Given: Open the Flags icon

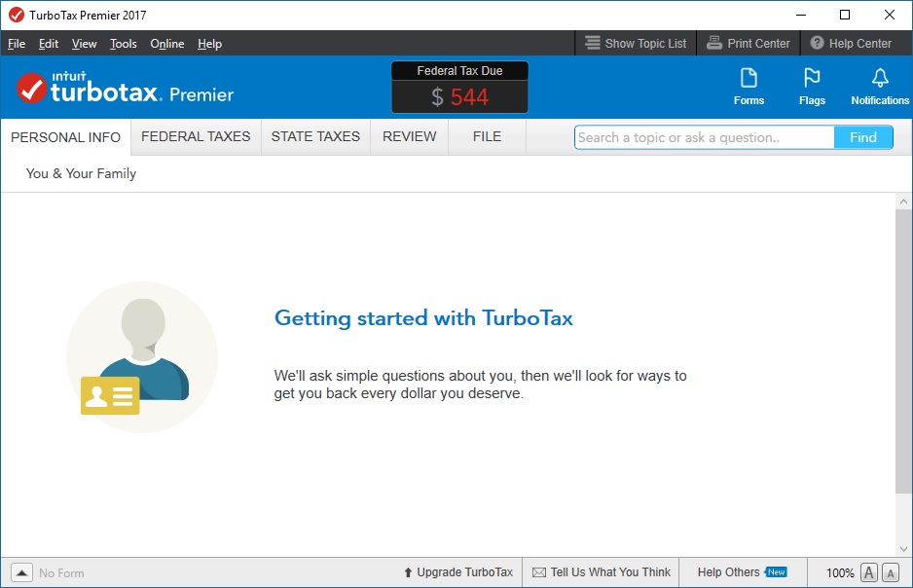Looking at the screenshot, I should coord(812,87).
